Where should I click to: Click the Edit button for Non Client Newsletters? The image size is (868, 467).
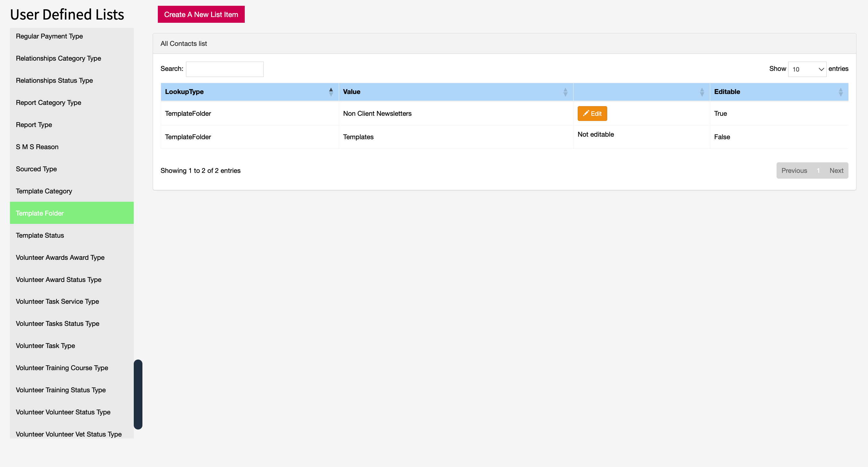pyautogui.click(x=592, y=114)
